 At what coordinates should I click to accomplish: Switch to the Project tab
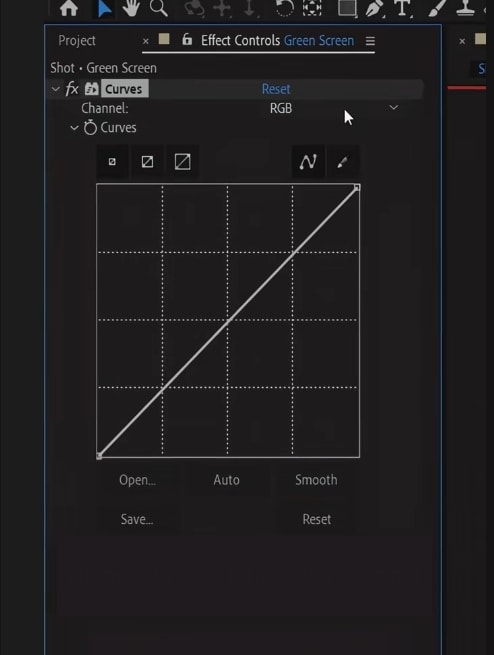tap(77, 41)
